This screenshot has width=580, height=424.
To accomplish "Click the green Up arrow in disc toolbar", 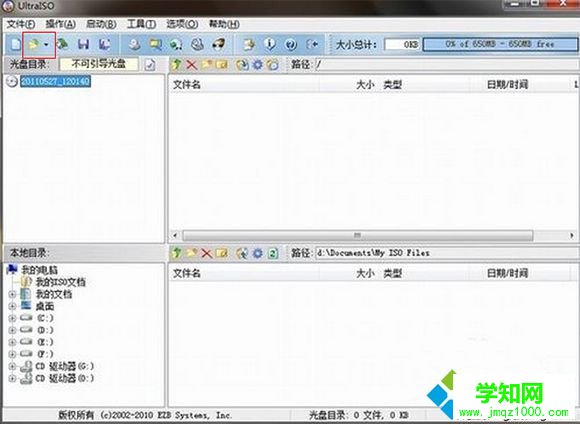I will (176, 65).
